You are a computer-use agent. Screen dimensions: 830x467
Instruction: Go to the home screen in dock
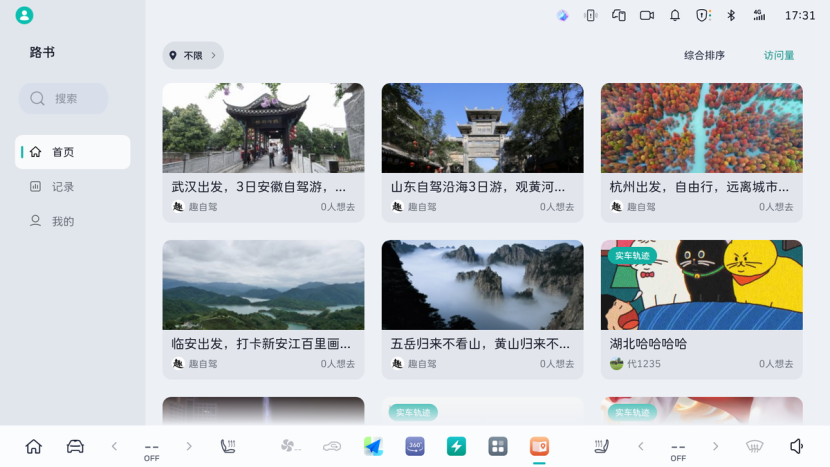33,446
